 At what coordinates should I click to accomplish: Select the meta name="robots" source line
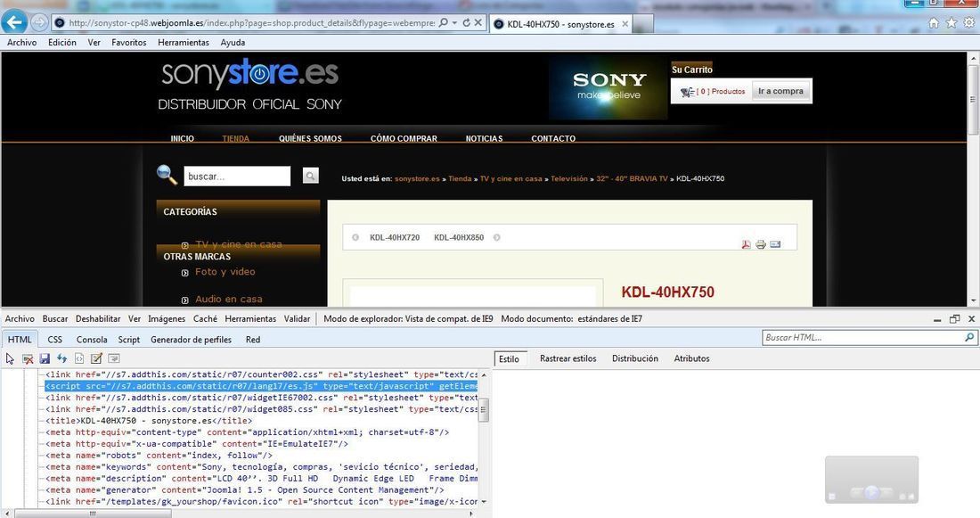[x=159, y=456]
